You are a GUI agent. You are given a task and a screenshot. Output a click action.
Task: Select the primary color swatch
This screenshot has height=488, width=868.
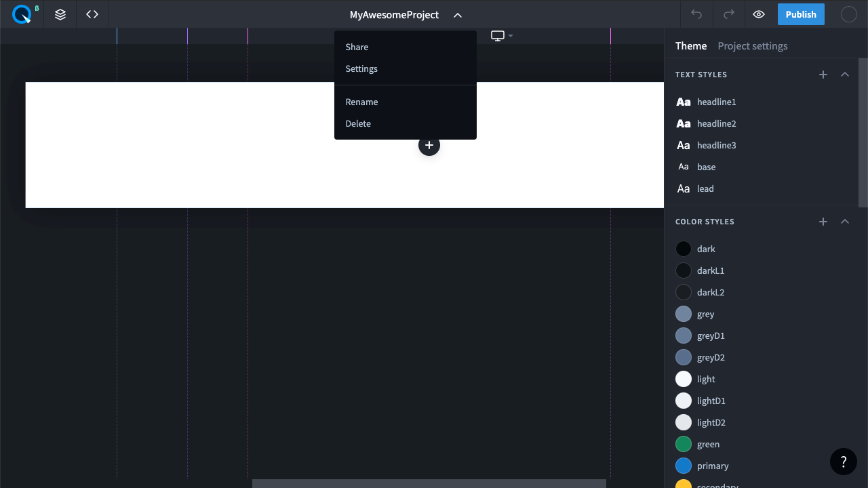click(684, 466)
